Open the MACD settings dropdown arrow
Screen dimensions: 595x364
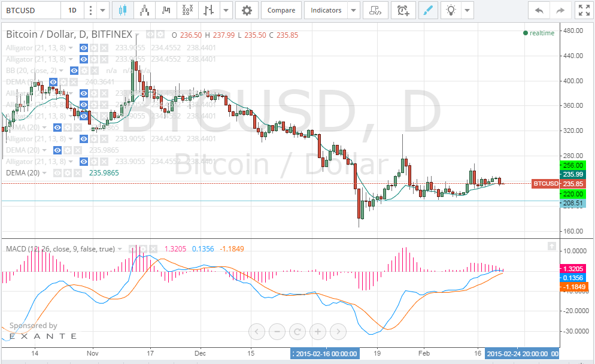pos(119,248)
